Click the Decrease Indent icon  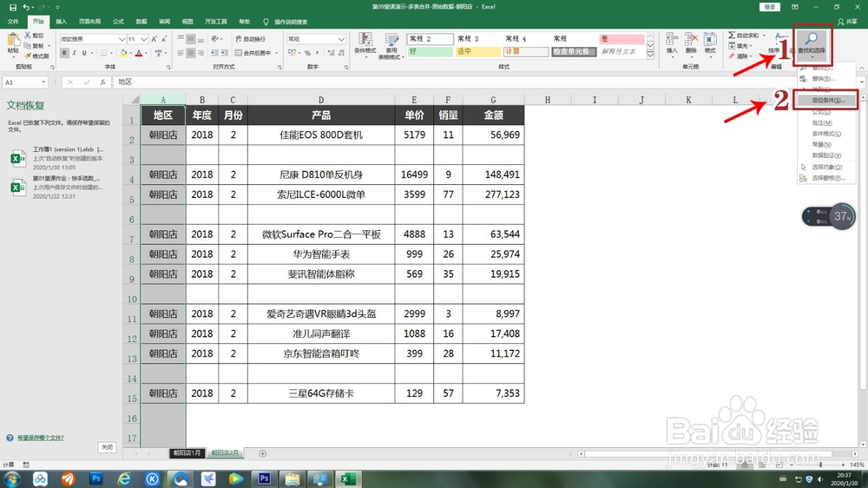214,53
